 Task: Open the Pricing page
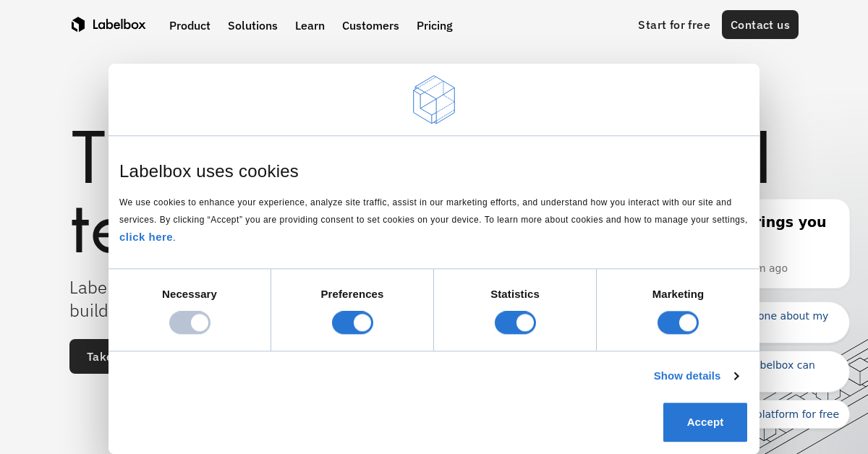tap(435, 25)
